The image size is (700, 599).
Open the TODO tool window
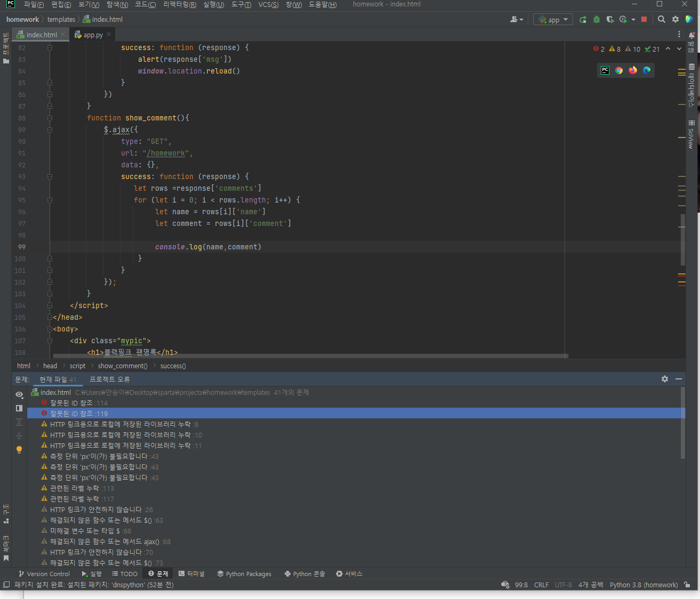coord(125,574)
